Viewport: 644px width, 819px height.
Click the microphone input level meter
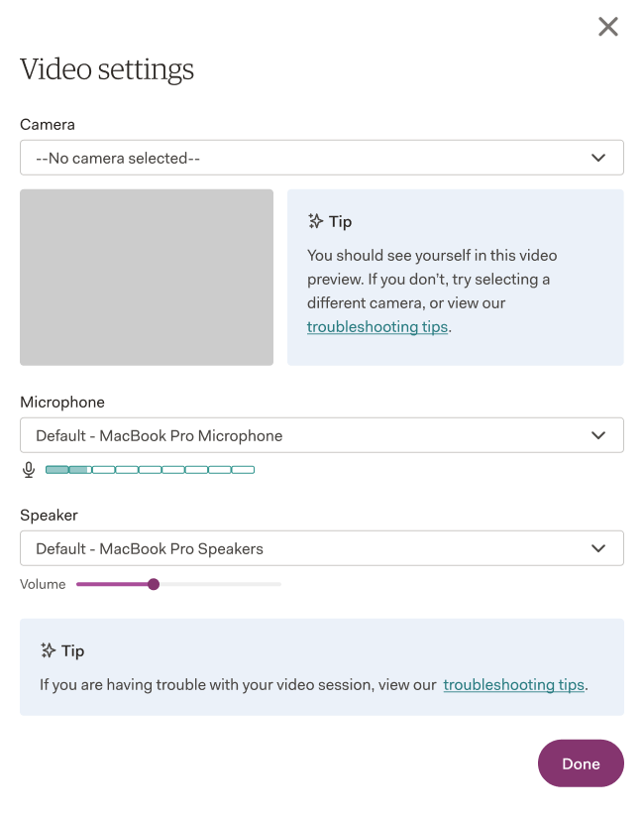pos(151,470)
